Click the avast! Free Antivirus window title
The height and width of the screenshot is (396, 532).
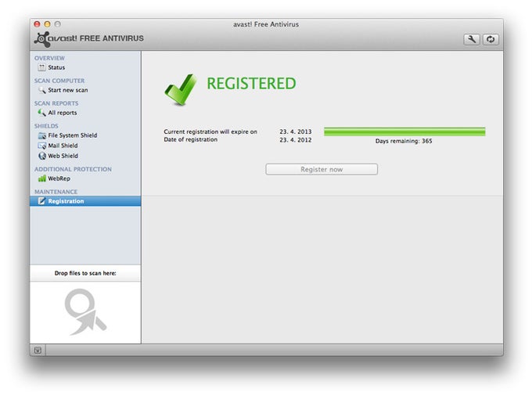click(266, 24)
